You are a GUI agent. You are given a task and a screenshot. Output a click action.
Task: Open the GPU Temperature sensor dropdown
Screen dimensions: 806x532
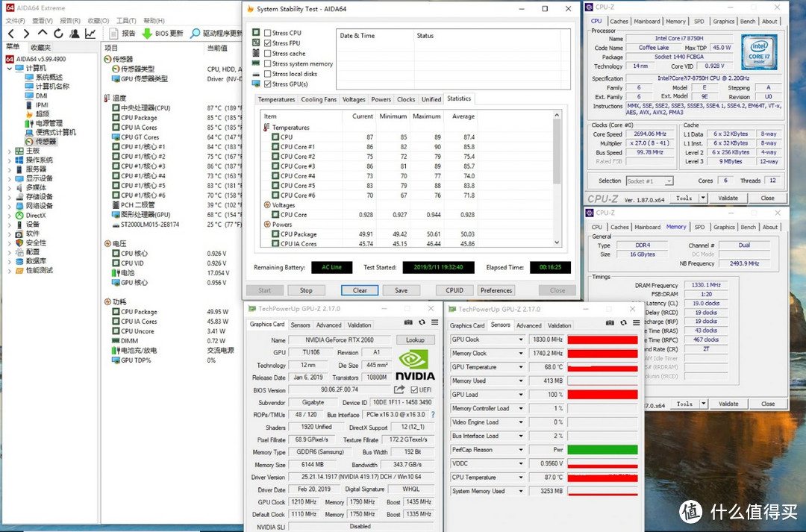point(521,368)
